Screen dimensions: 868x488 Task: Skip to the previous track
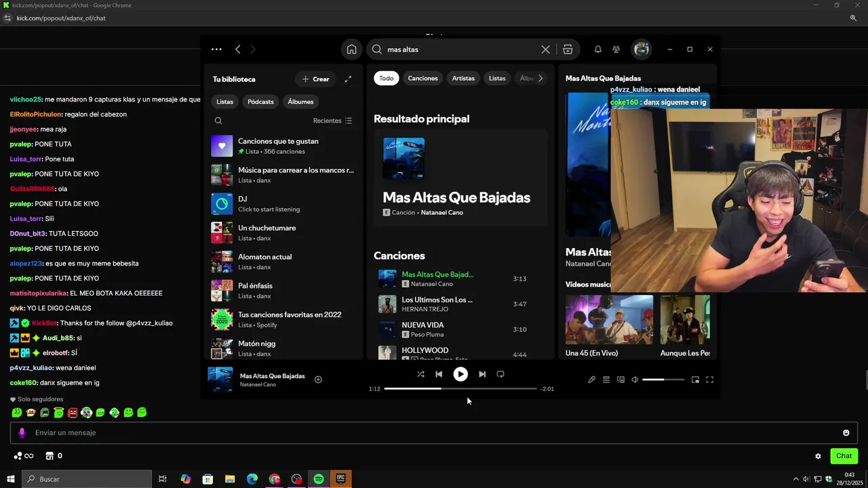point(439,374)
